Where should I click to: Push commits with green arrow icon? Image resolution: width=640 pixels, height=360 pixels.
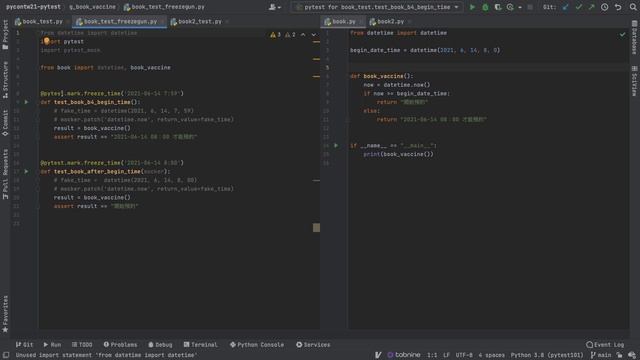[591, 7]
